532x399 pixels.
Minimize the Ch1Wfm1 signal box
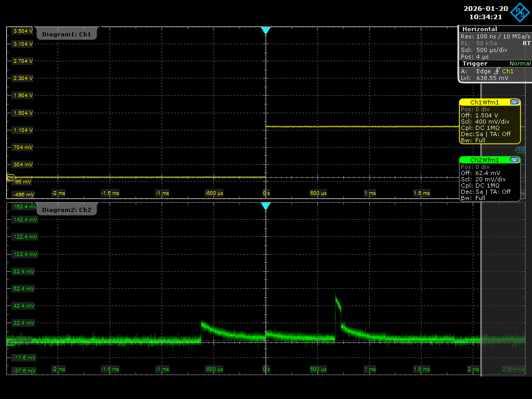[x=515, y=102]
